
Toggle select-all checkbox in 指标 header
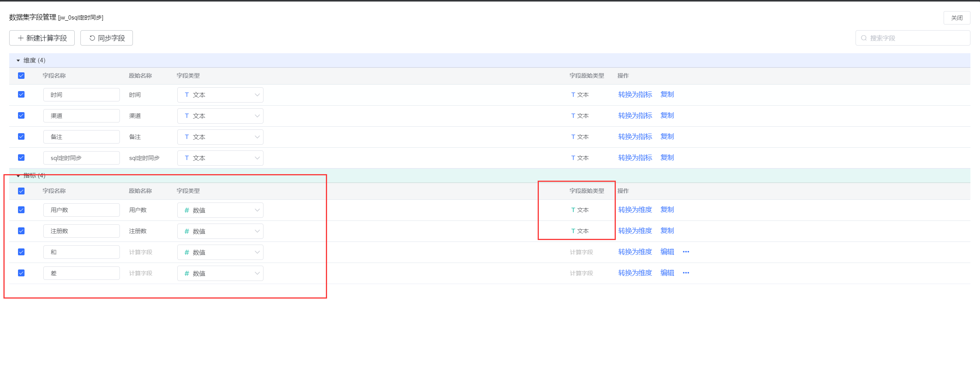[21, 191]
